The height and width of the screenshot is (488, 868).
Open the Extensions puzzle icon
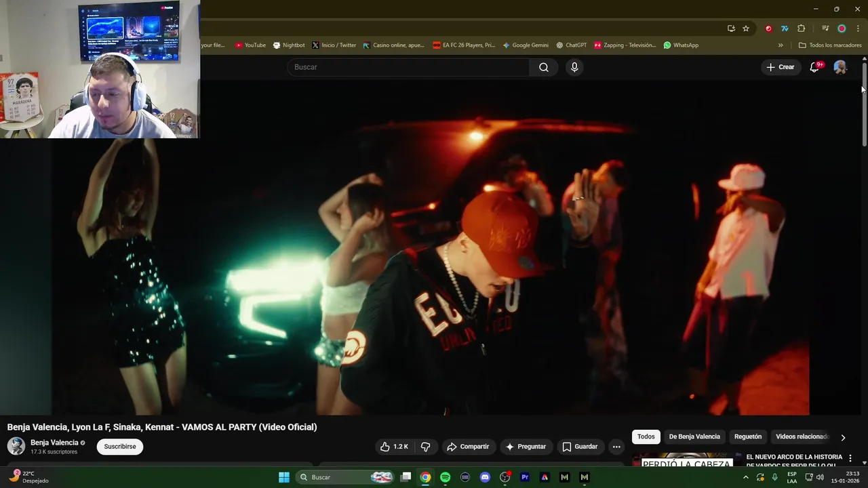pyautogui.click(x=802, y=28)
